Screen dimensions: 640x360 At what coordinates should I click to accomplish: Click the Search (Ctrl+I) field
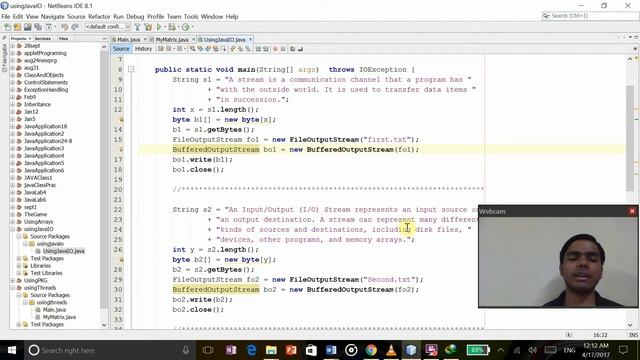(x=590, y=16)
